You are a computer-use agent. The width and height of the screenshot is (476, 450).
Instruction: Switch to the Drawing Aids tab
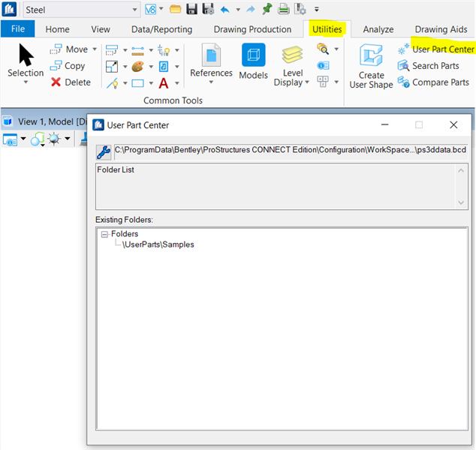(441, 29)
